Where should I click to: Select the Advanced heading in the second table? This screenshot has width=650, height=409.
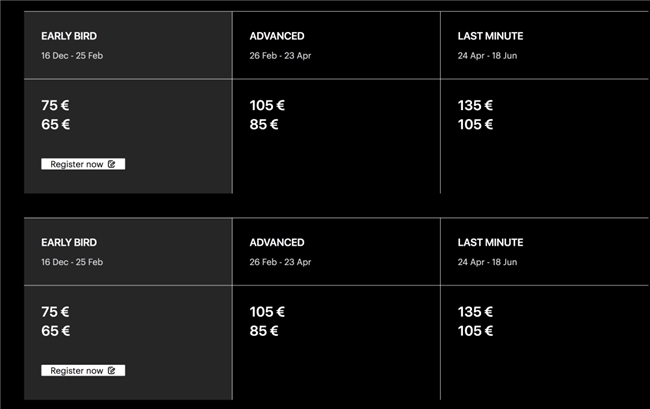pos(277,242)
